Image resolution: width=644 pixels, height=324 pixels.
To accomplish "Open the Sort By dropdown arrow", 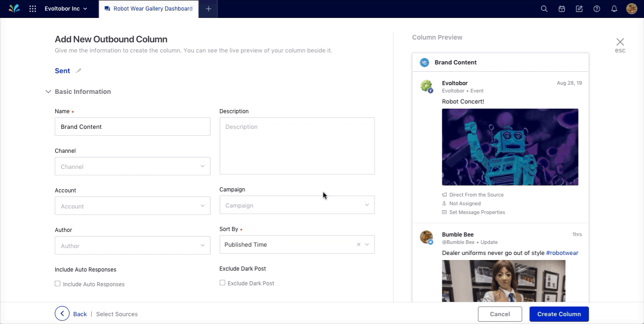I will pos(367,245).
